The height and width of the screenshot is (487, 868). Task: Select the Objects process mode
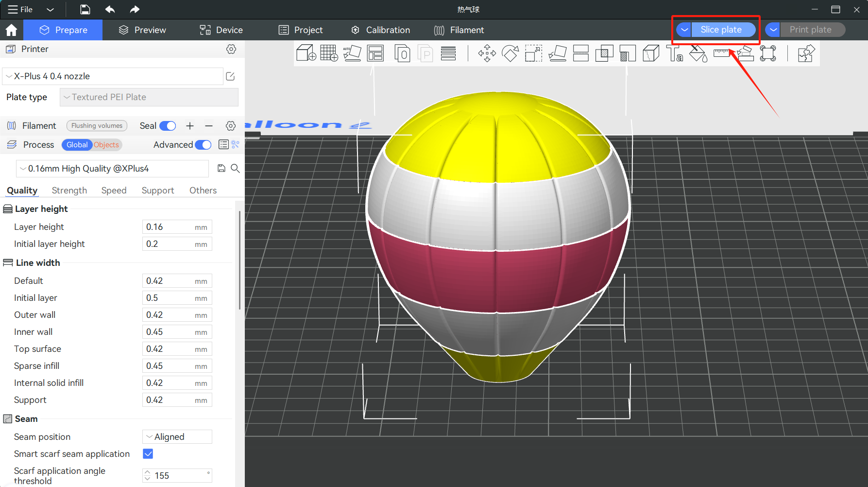coord(106,145)
